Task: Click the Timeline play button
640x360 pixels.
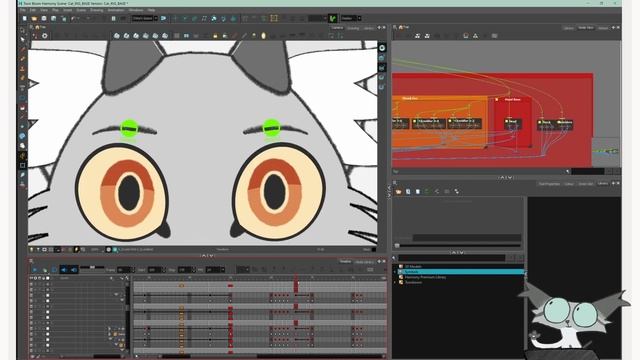Action: pos(35,270)
